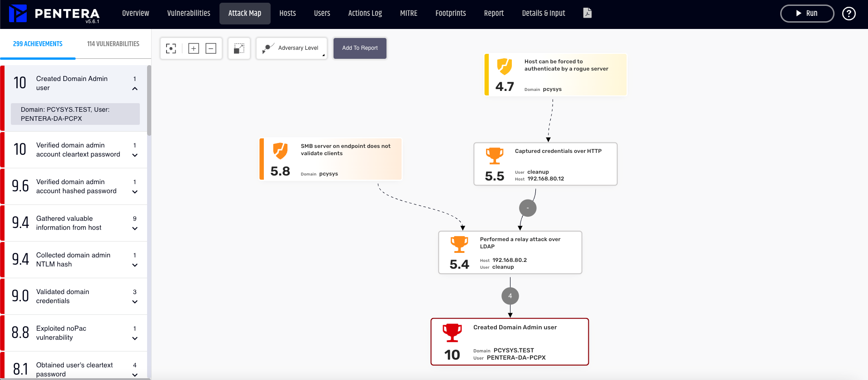Viewport: 868px width, 380px height.
Task: Click the expand map view icon
Action: (239, 48)
